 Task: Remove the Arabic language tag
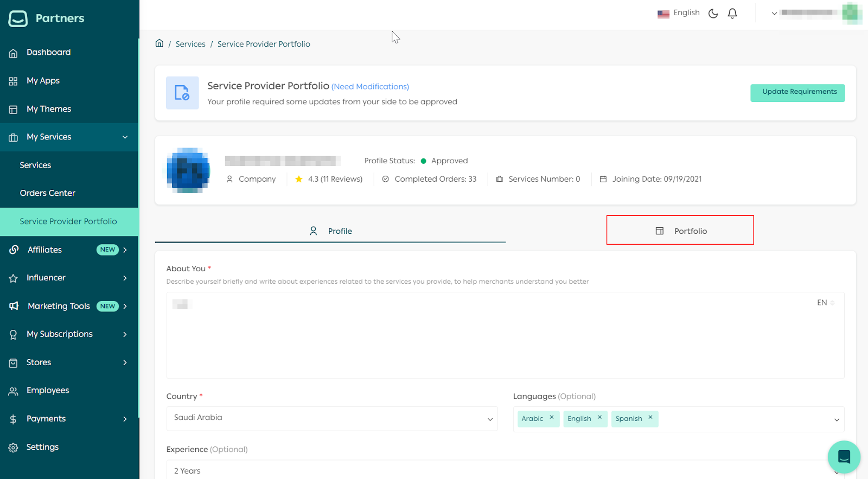pyautogui.click(x=552, y=418)
